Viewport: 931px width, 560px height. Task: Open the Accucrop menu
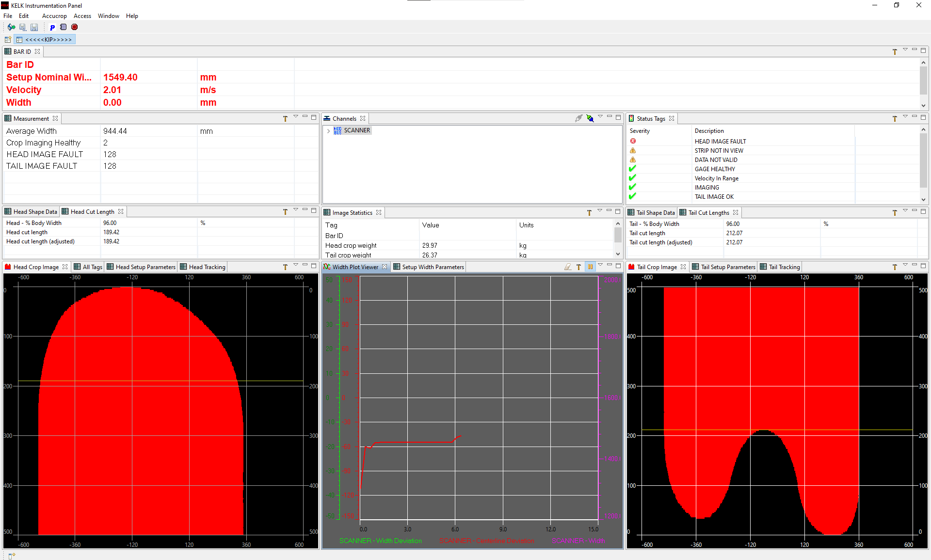pos(54,16)
